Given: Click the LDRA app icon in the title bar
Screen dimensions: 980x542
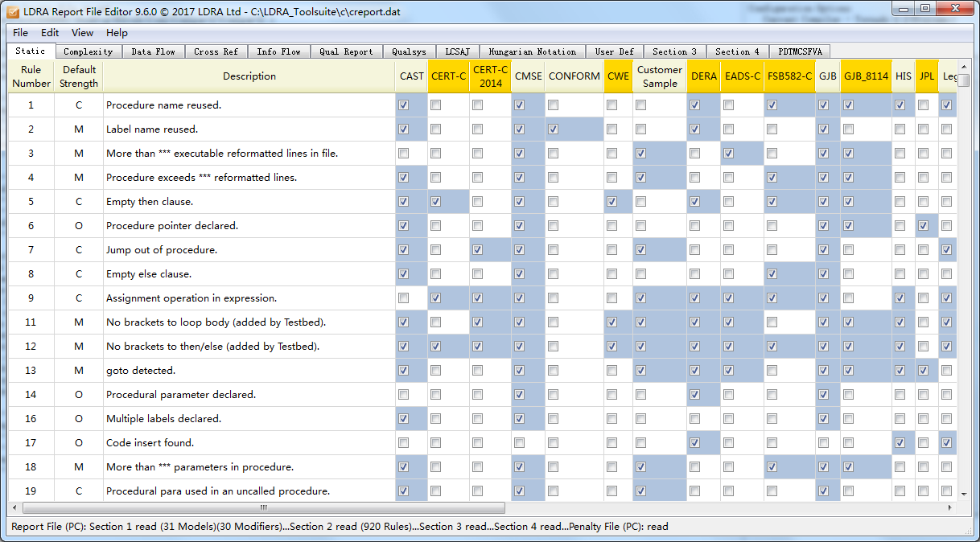Looking at the screenshot, I should (x=13, y=12).
